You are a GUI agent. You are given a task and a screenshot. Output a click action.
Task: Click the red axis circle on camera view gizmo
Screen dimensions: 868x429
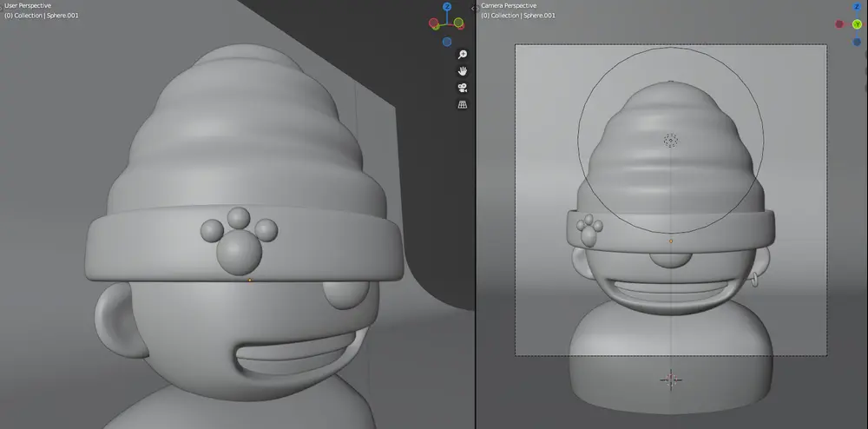[839, 23]
